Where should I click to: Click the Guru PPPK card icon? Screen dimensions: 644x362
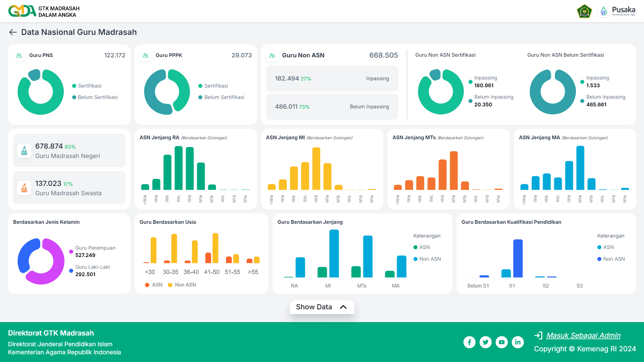coord(146,55)
